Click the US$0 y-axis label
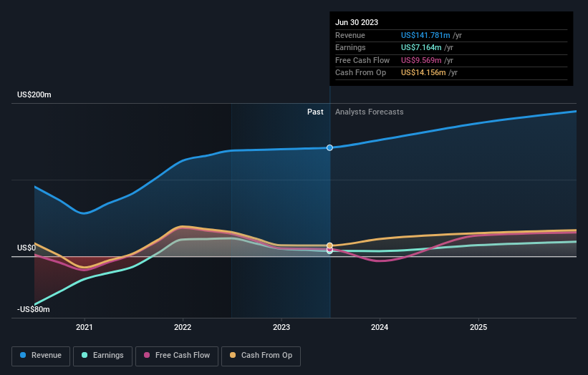 point(26,248)
